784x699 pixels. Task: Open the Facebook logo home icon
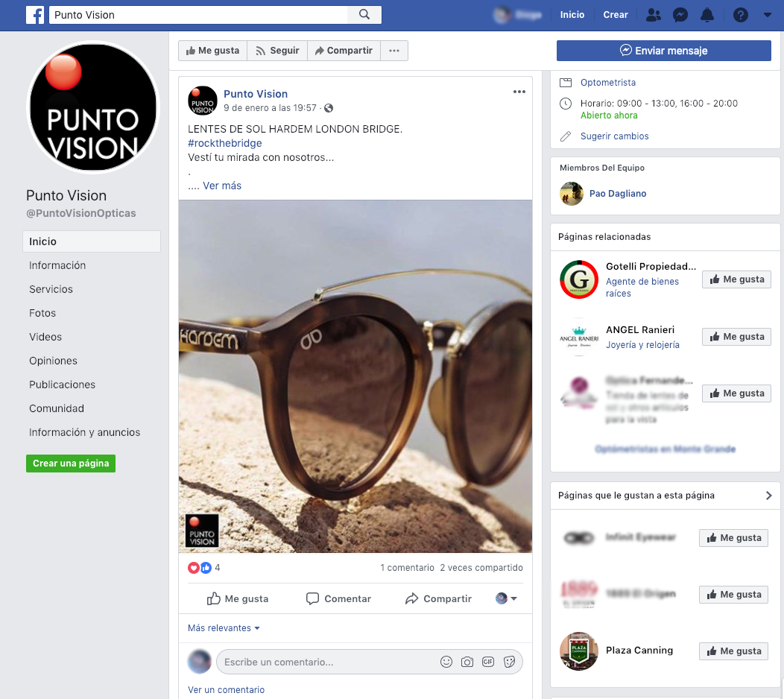35,15
